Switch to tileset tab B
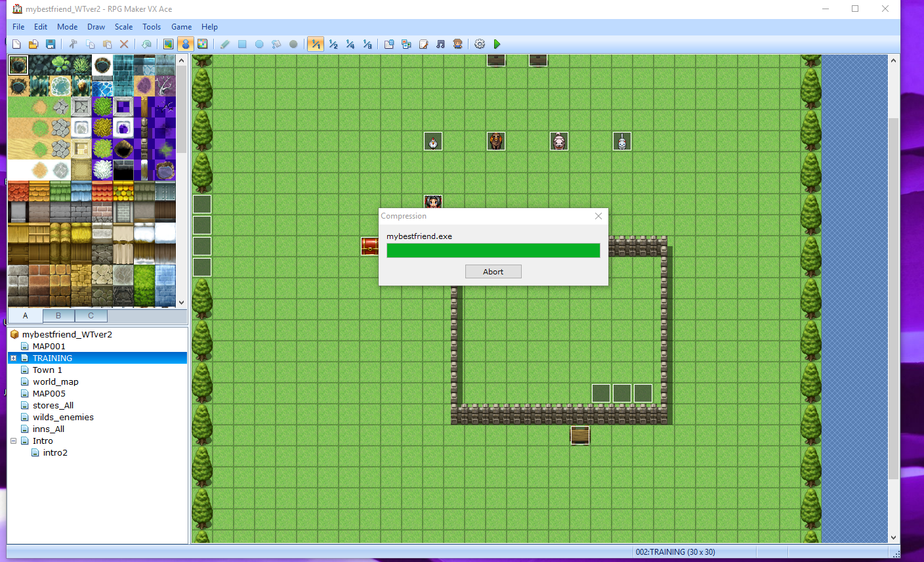The image size is (924, 562). point(58,316)
